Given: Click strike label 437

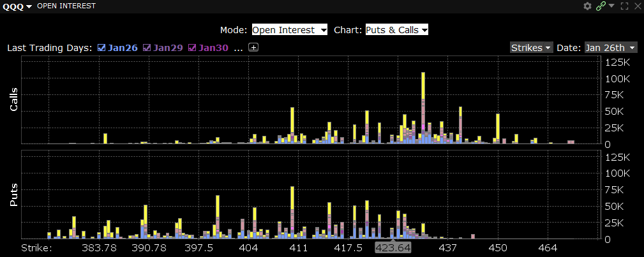Looking at the screenshot, I should coord(448,248).
